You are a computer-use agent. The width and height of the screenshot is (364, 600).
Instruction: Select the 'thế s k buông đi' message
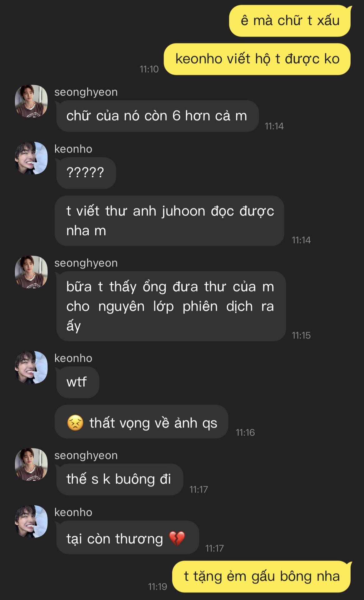[119, 479]
